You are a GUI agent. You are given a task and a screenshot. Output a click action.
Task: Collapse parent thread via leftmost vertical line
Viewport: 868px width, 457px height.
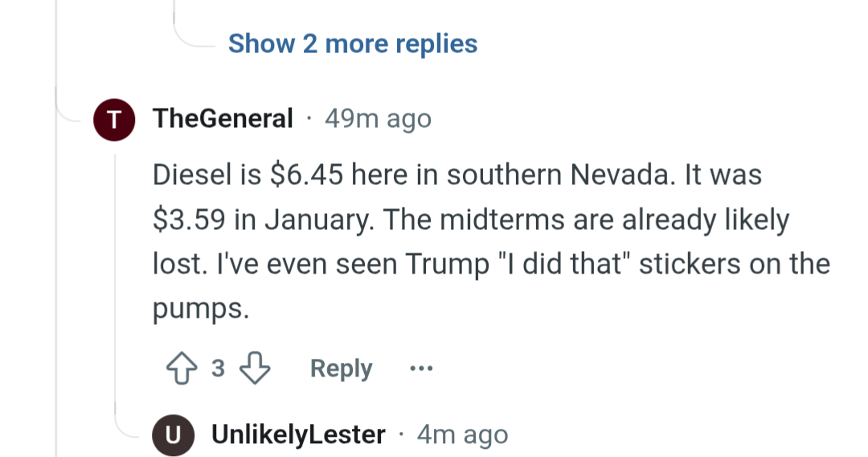(x=56, y=241)
